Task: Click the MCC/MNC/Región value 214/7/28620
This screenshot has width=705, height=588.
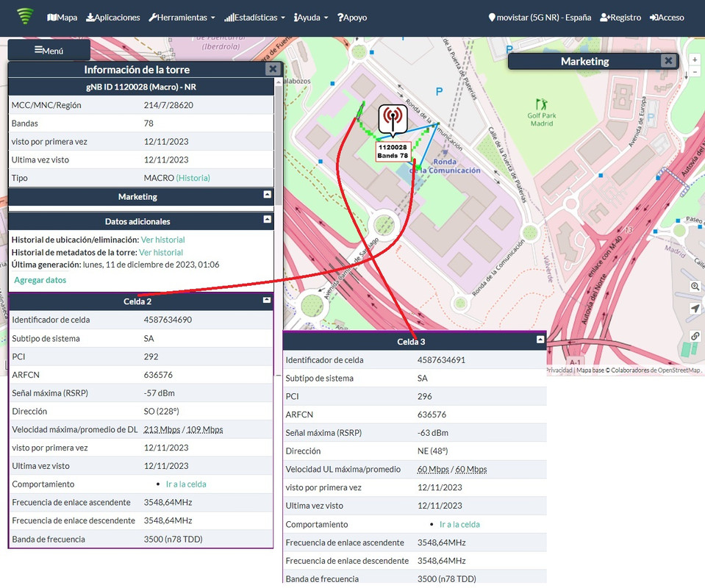Action: [x=168, y=105]
